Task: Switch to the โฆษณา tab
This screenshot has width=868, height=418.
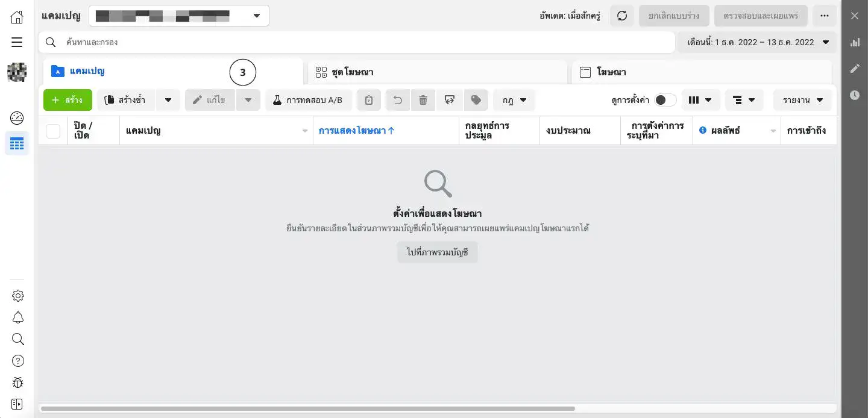Action: 701,72
